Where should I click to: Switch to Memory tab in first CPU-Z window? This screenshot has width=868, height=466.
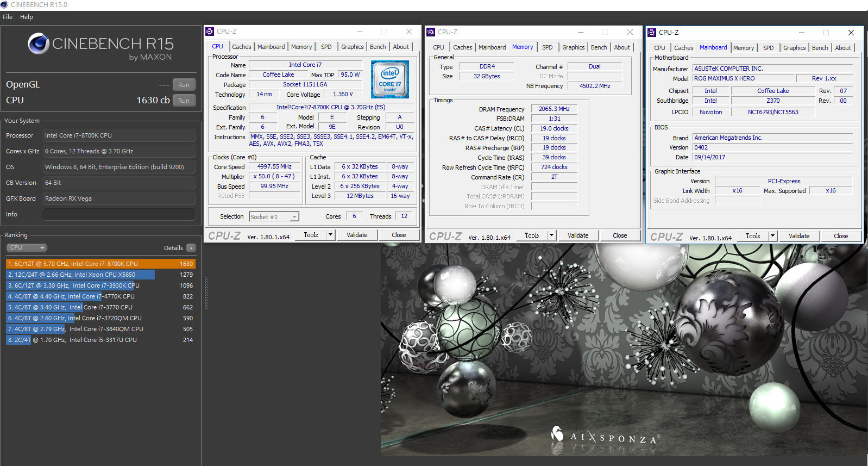pyautogui.click(x=301, y=47)
